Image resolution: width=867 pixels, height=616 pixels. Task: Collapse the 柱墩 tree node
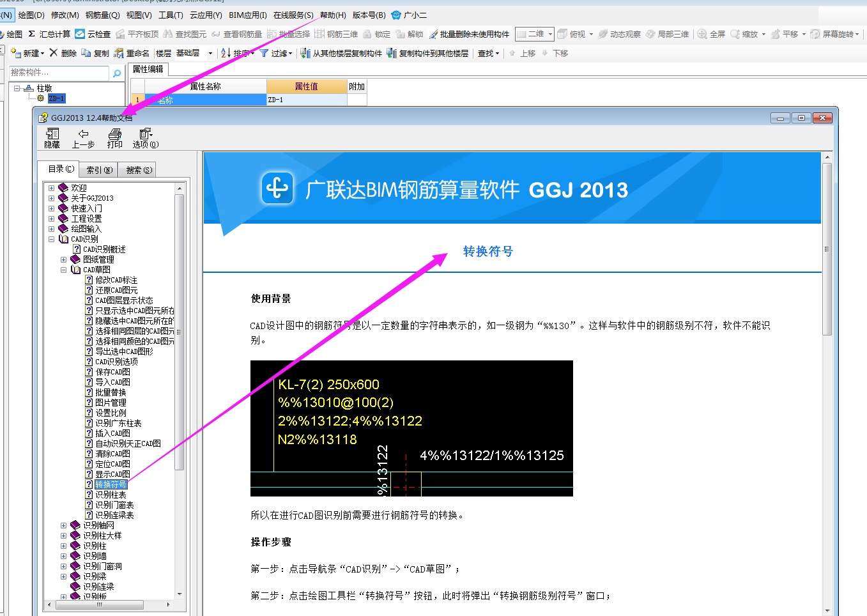(17, 88)
